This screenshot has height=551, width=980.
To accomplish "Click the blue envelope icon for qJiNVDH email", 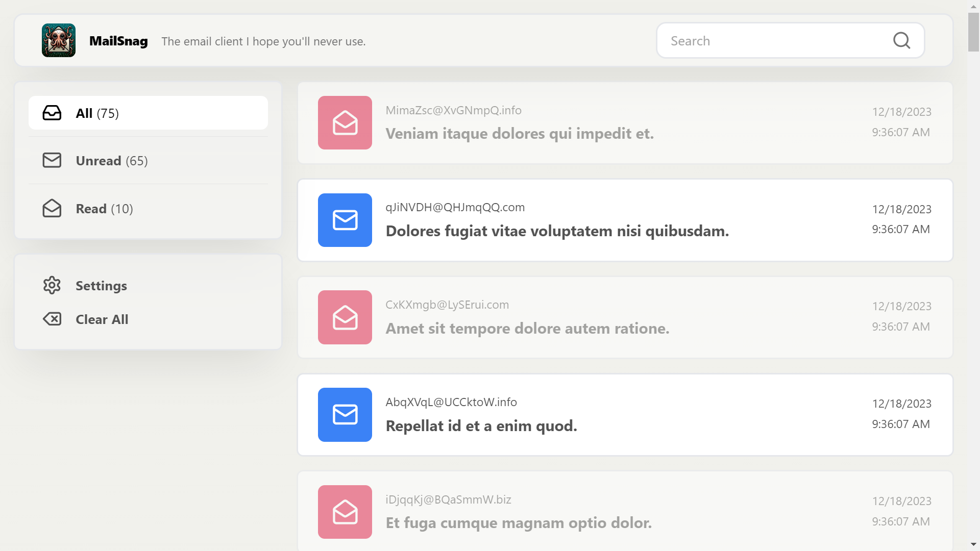I will point(345,220).
